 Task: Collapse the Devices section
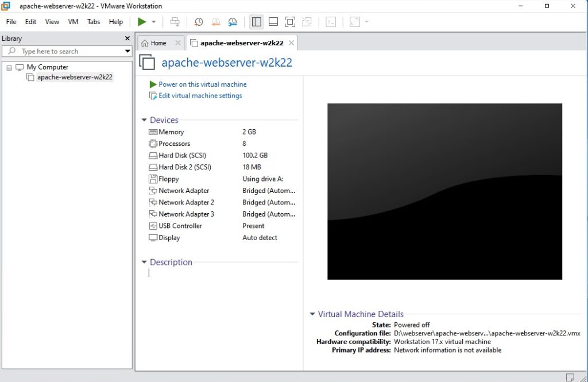(144, 120)
